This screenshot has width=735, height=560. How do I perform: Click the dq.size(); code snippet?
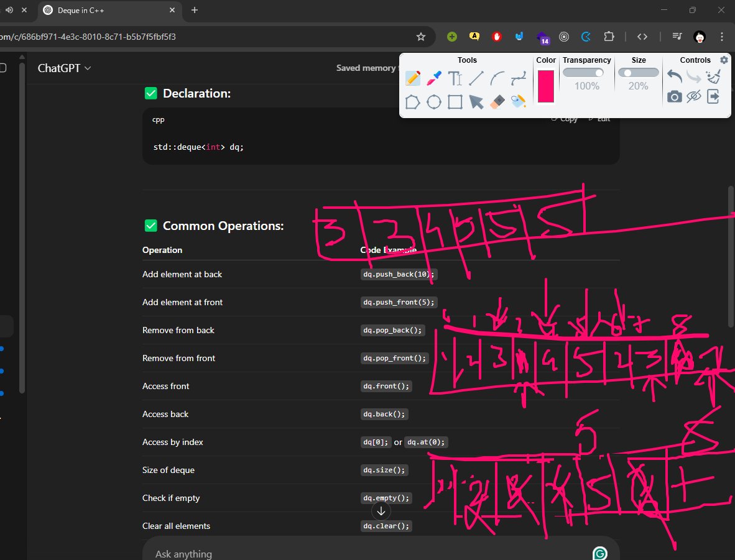point(384,470)
